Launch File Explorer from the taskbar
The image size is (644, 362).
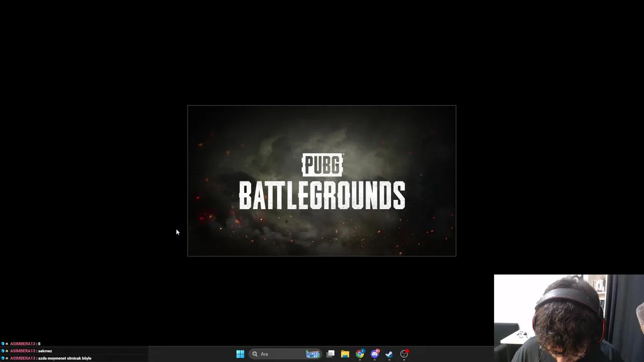[x=345, y=354]
